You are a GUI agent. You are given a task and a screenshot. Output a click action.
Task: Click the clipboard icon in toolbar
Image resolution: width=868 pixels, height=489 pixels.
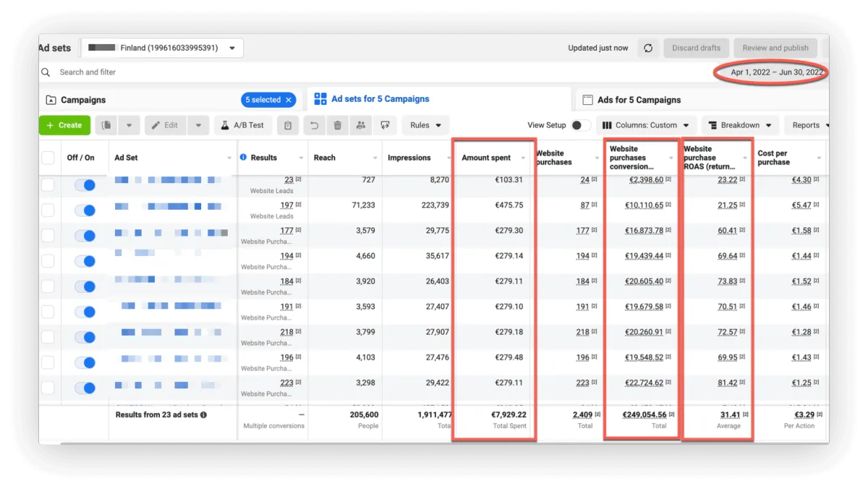click(x=288, y=125)
